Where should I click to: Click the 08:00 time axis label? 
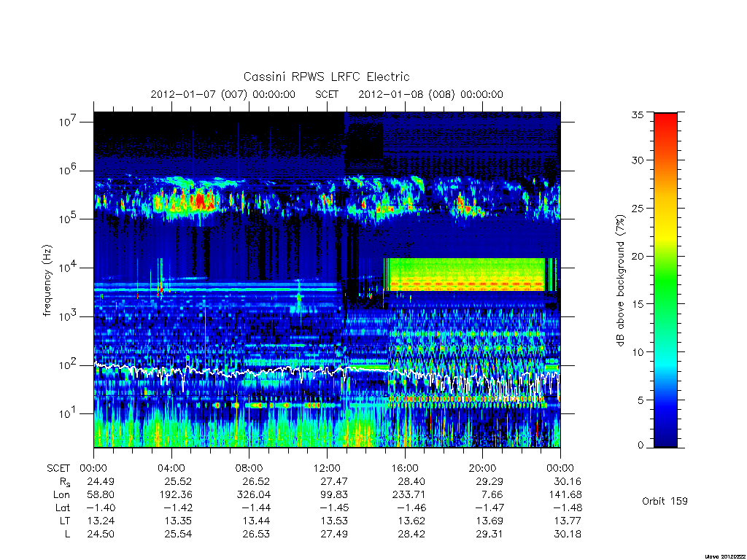249,468
